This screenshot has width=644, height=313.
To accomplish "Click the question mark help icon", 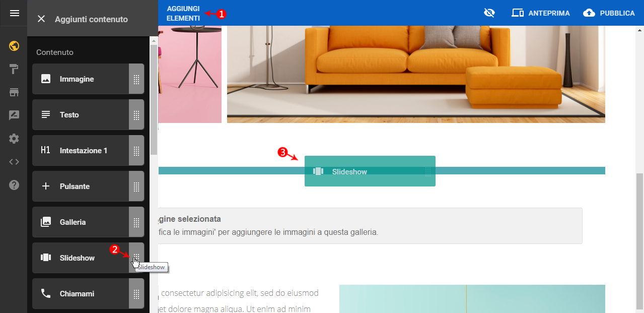I will (x=14, y=185).
